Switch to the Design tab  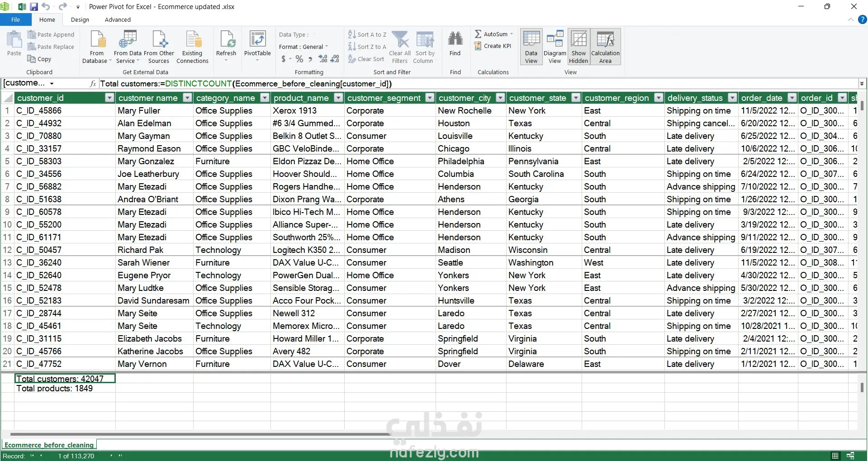tap(80, 19)
